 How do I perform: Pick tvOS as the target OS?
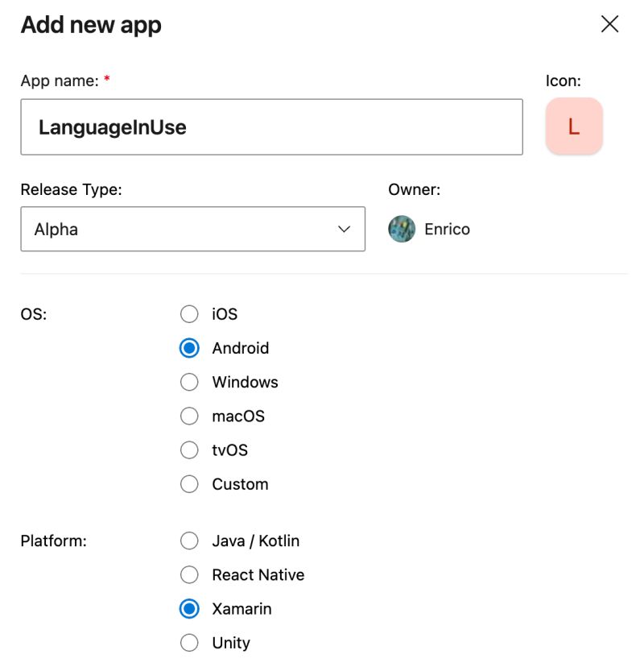point(189,449)
